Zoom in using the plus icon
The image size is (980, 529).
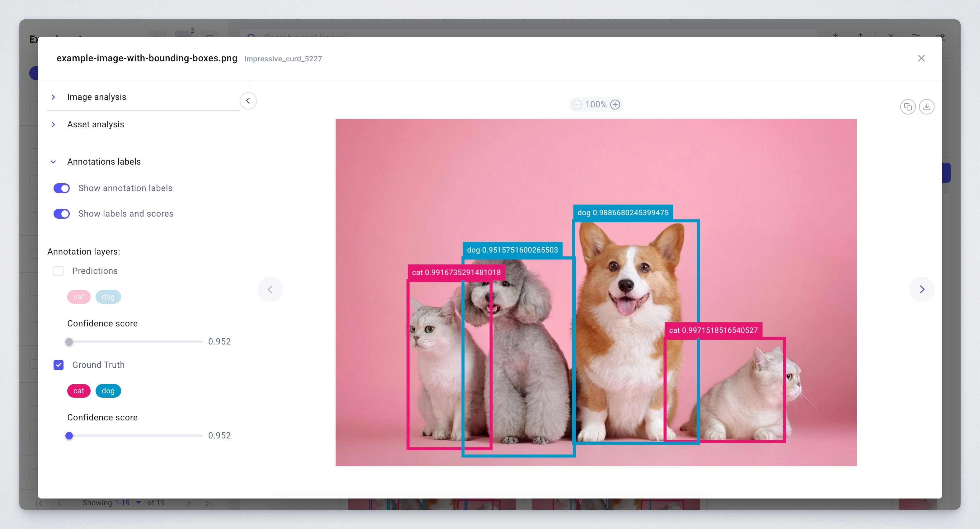[x=615, y=104]
